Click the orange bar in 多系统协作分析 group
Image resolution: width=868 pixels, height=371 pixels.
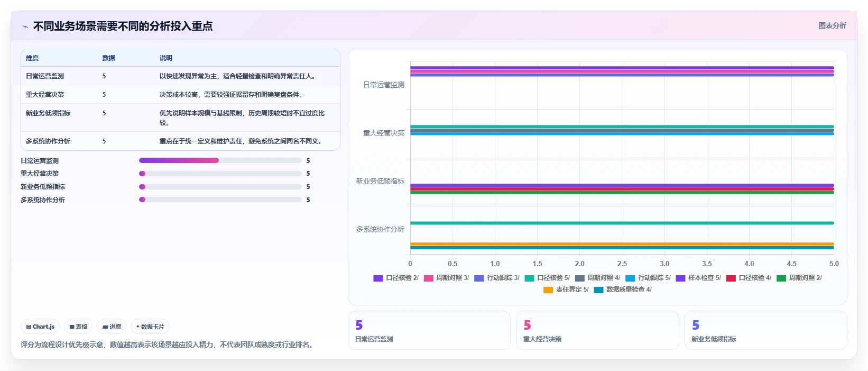pos(622,244)
